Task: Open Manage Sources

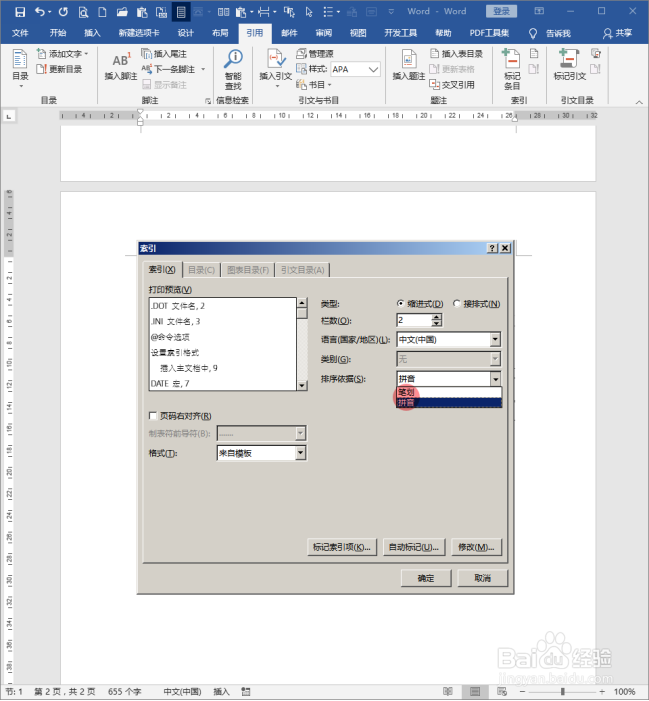Action: (x=316, y=54)
